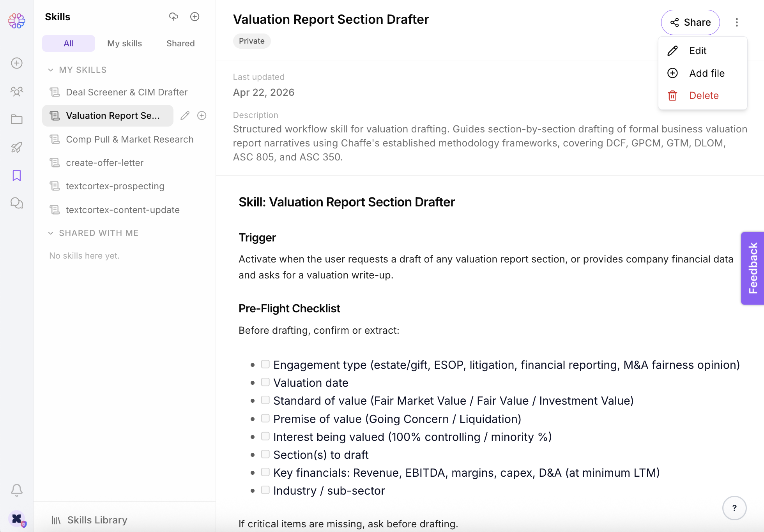Open the Skills Library link
Viewport: 764px width, 532px height.
point(97,520)
